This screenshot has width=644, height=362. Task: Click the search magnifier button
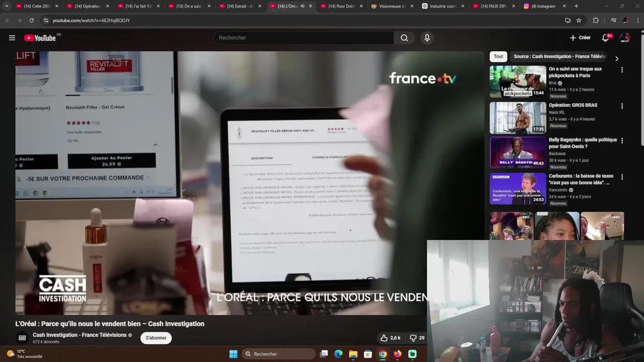(405, 38)
